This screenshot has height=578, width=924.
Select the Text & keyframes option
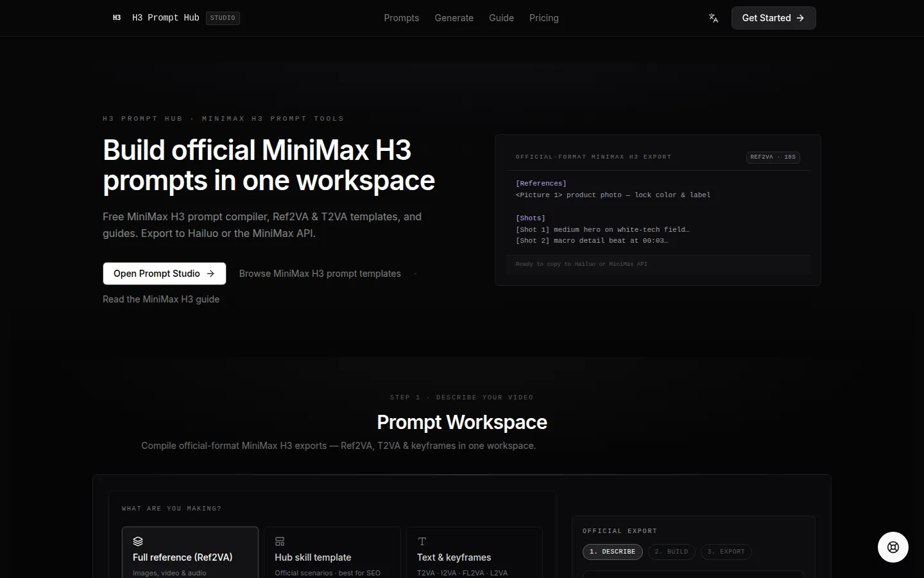[x=475, y=553]
